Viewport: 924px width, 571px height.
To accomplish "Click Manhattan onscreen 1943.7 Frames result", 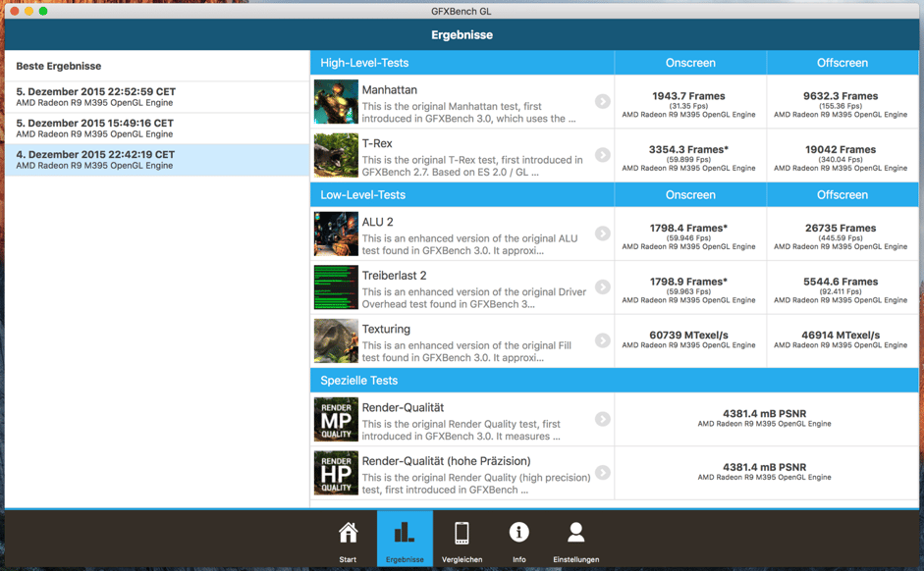I will coord(689,96).
